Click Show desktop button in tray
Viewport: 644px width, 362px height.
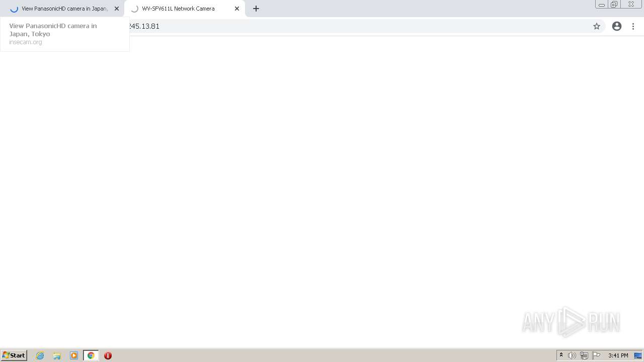[x=638, y=355]
